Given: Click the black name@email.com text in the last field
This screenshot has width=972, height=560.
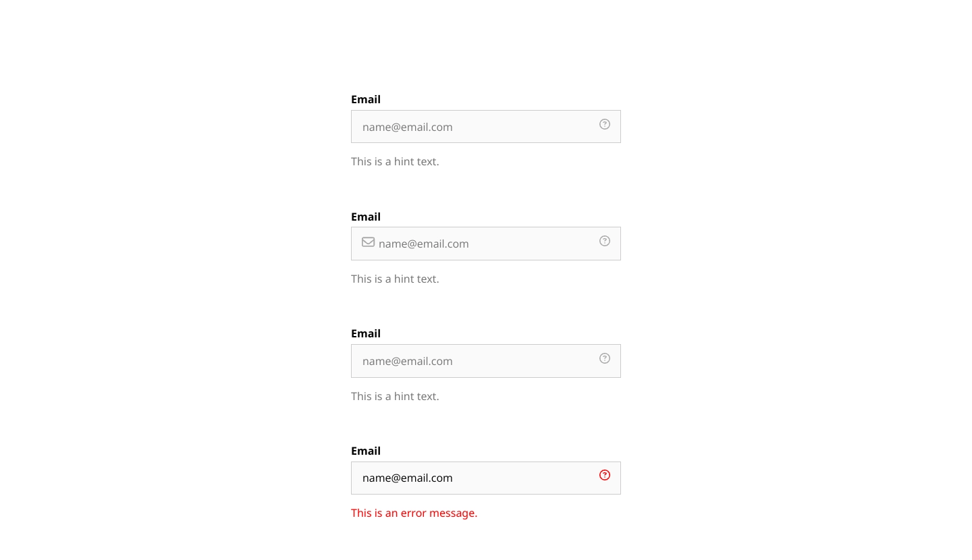Looking at the screenshot, I should click(x=408, y=478).
